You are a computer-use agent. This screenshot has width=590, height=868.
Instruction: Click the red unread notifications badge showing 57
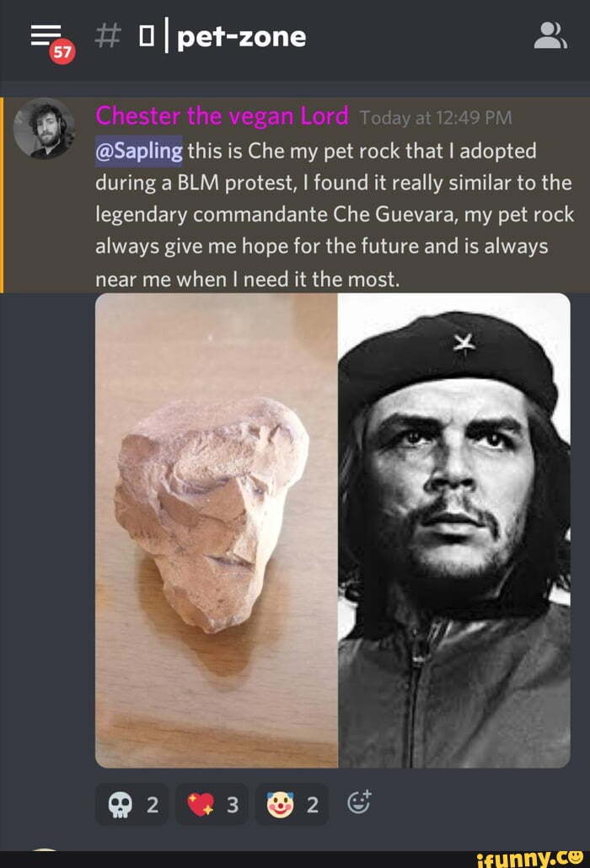[x=63, y=52]
